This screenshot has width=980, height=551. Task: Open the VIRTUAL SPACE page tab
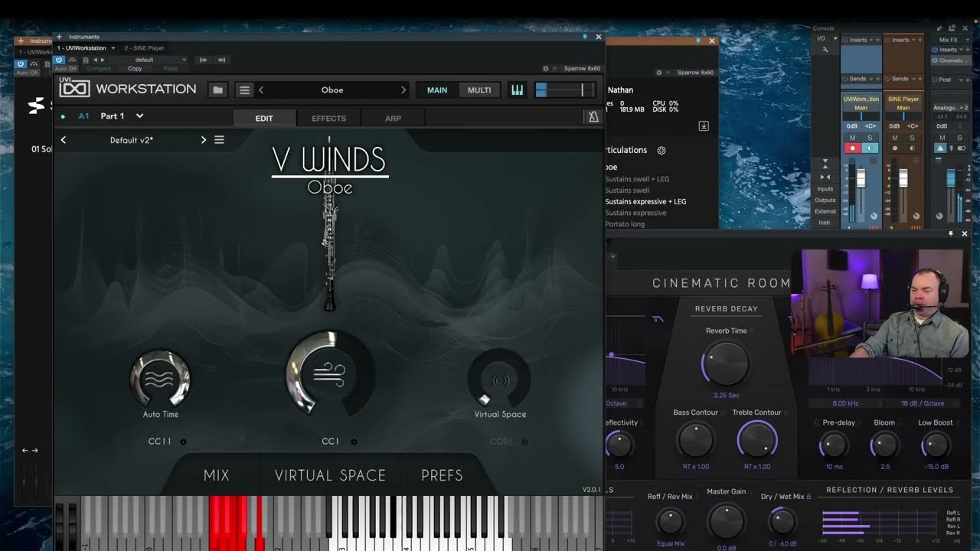coord(330,475)
